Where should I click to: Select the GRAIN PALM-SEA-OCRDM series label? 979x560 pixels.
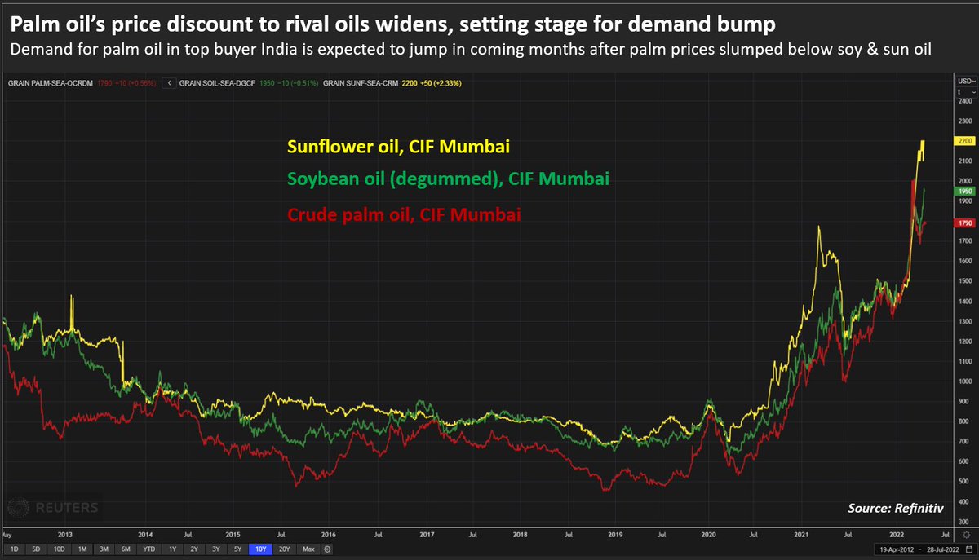tap(51, 82)
